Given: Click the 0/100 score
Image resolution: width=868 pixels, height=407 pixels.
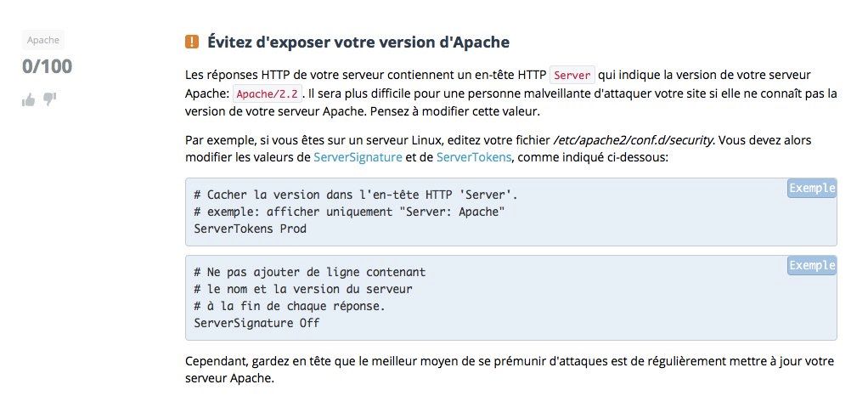Looking at the screenshot, I should [48, 67].
